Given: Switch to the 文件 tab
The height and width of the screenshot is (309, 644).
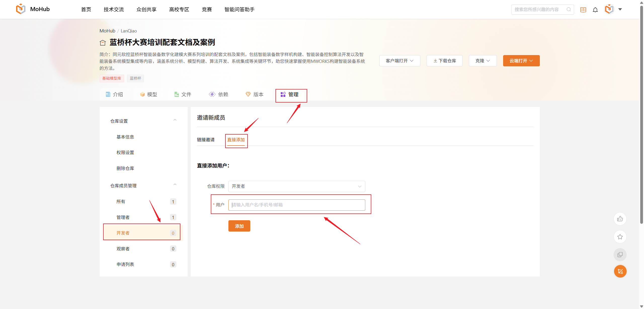Looking at the screenshot, I should pos(183,94).
